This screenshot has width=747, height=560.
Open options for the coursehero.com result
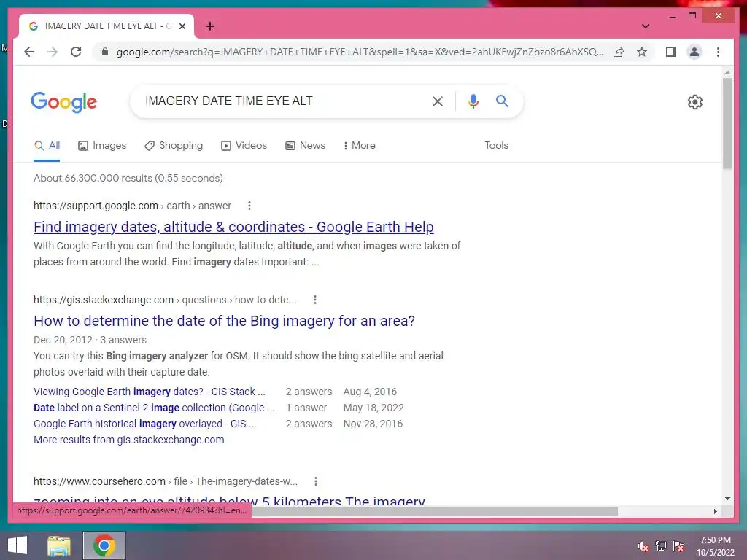(x=315, y=481)
